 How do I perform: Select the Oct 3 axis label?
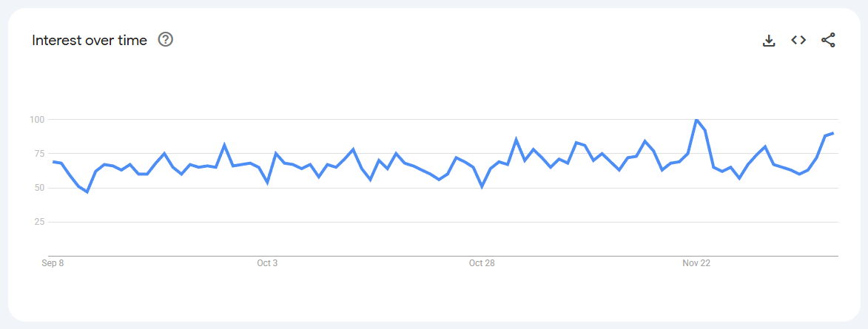tap(267, 263)
